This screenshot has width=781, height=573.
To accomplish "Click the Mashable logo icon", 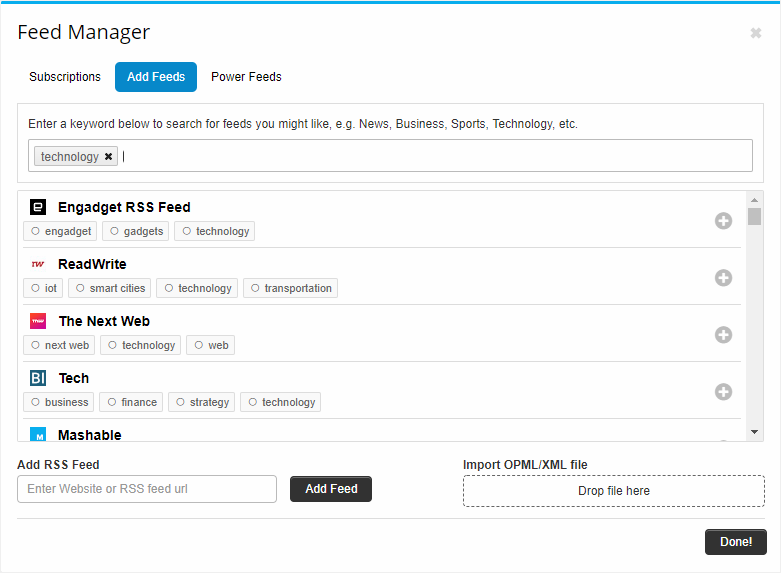I will [x=38, y=434].
